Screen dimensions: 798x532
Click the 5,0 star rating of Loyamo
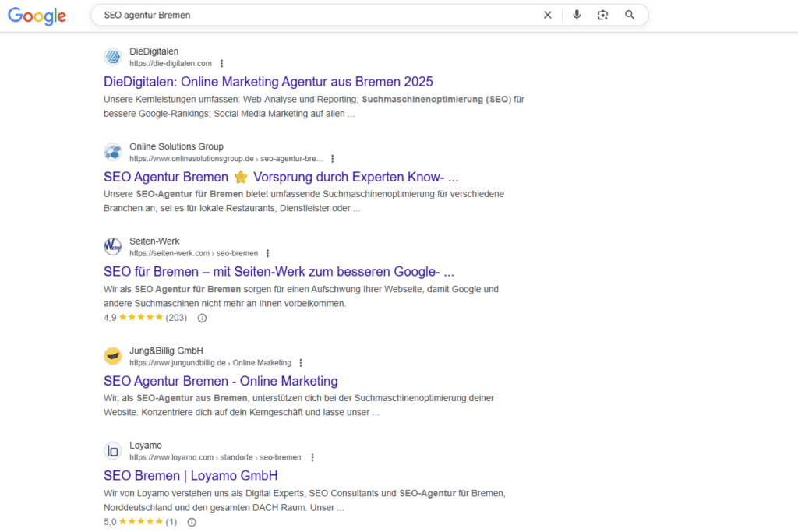140,522
